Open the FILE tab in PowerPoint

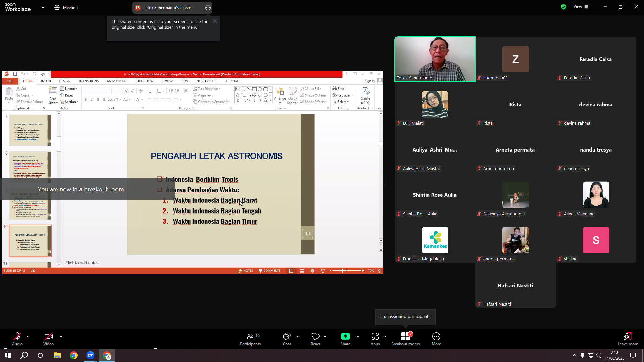pyautogui.click(x=10, y=81)
